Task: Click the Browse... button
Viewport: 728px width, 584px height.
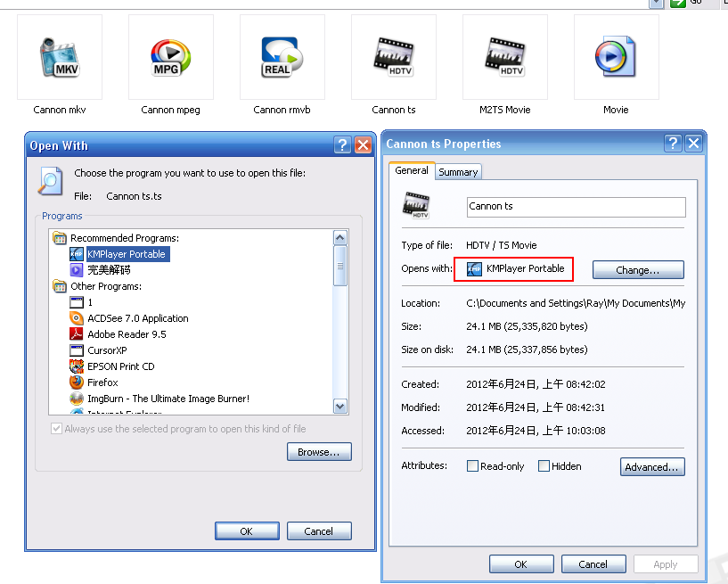Action: [x=319, y=452]
